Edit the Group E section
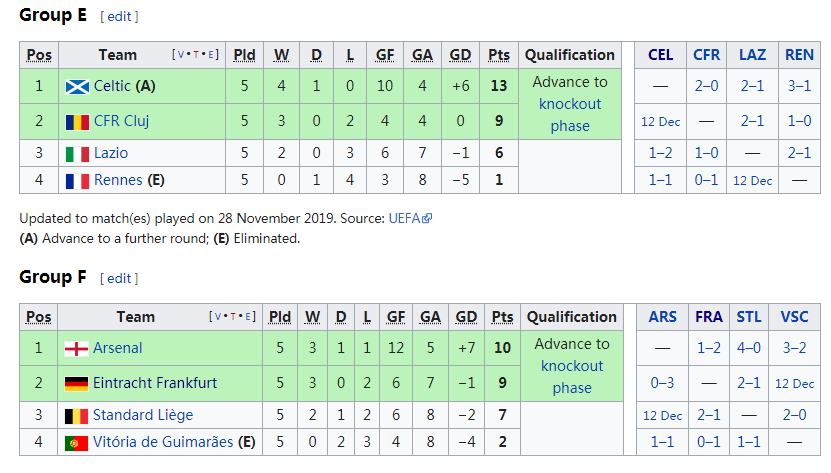This screenshot has width=831, height=473. [120, 17]
